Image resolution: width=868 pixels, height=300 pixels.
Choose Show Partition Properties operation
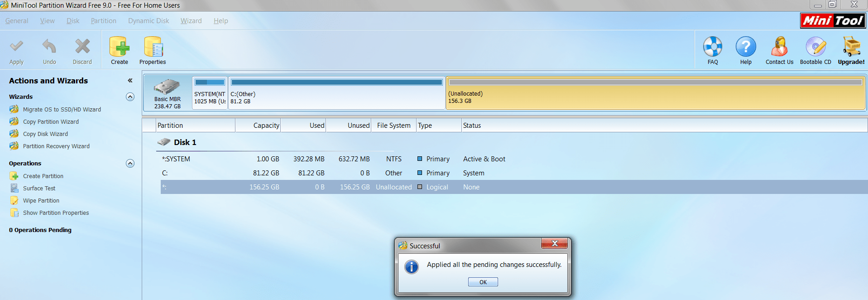56,213
